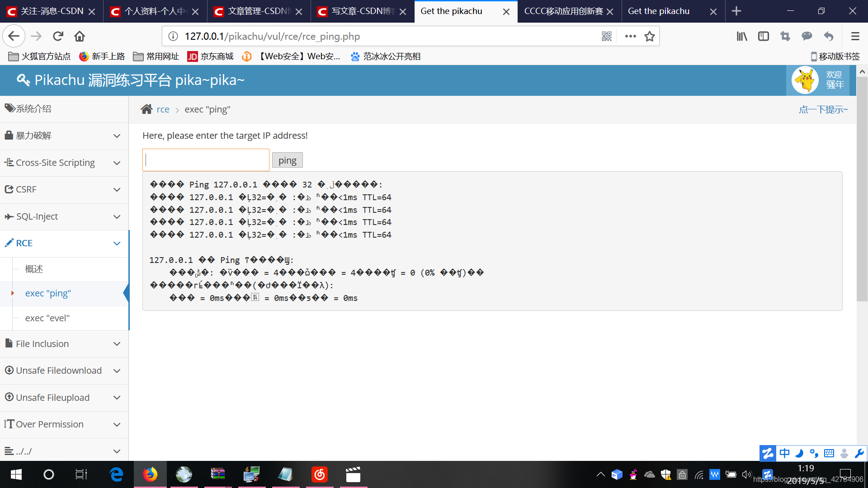
Task: Collapse the RCE sidebar section
Action: (64, 243)
